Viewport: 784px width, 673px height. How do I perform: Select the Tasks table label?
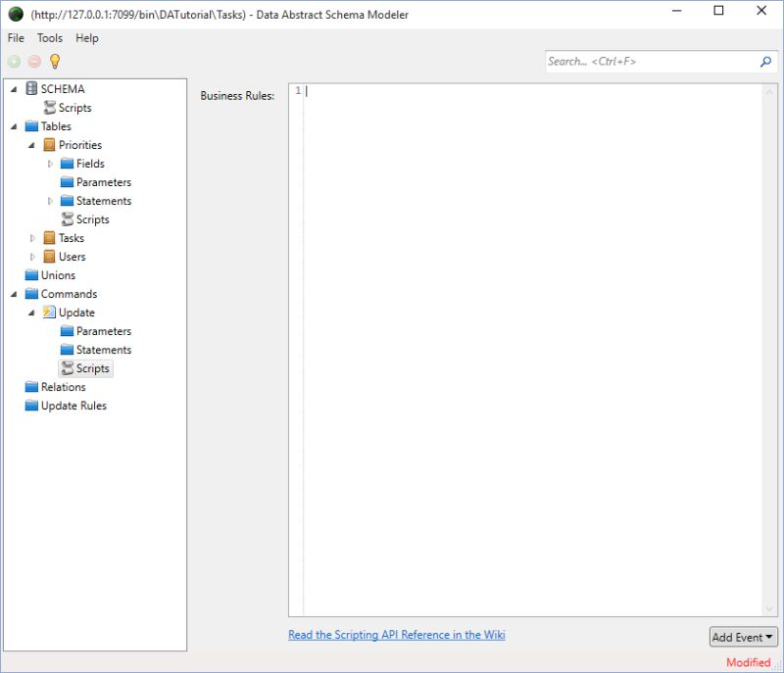pos(71,238)
